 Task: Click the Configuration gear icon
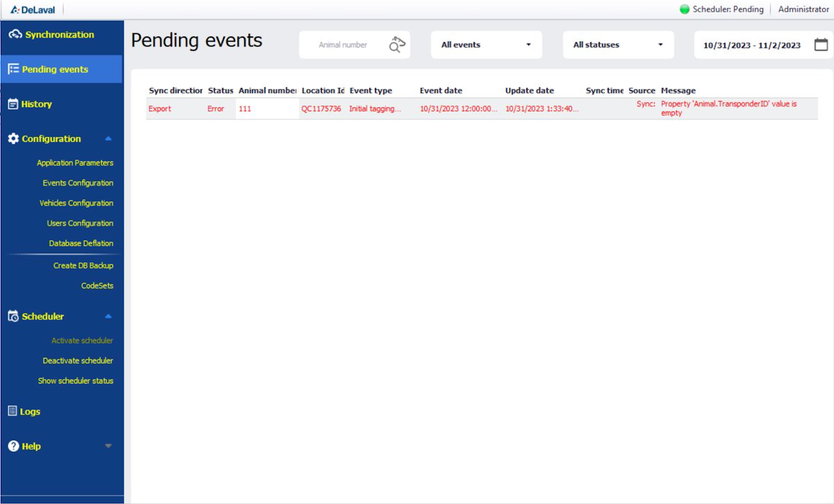13,139
